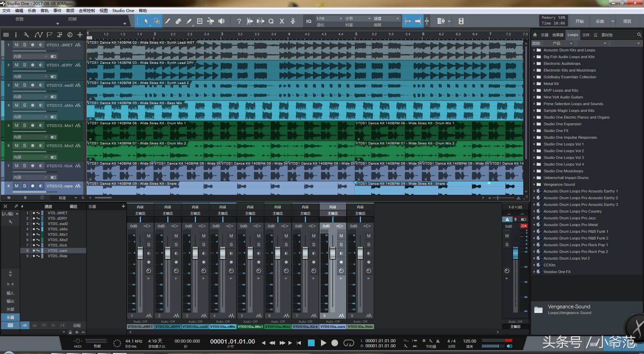Open the 产品 sort dropdown in the browser

(559, 43)
